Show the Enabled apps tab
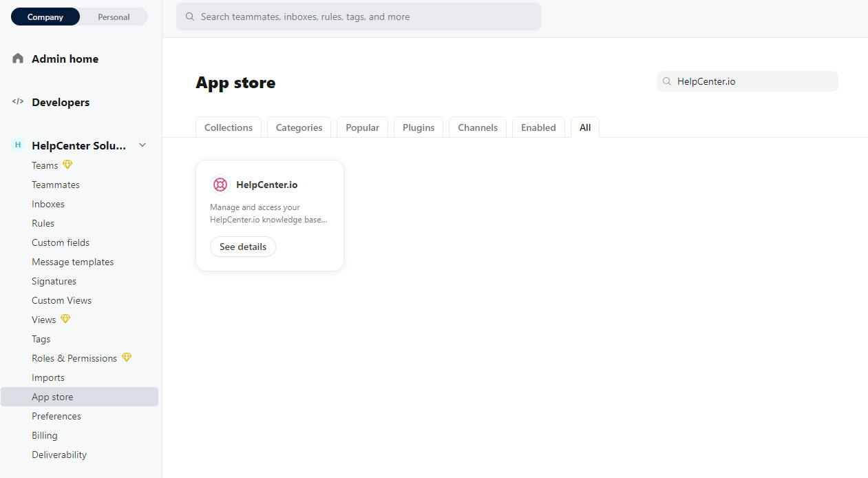 [x=538, y=127]
